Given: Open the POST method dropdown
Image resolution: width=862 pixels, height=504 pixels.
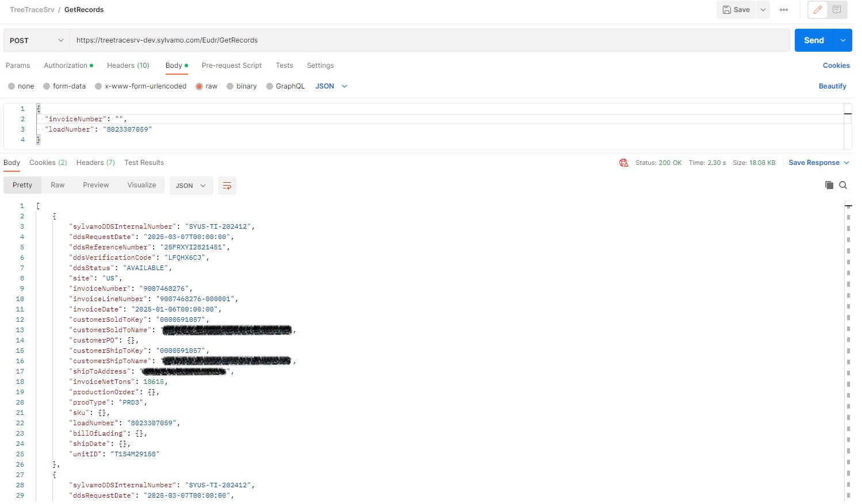Looking at the screenshot, I should click(x=36, y=40).
